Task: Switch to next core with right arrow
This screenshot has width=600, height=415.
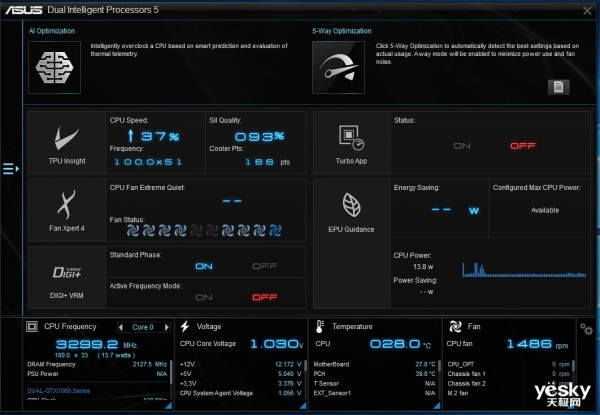Action: (167, 327)
